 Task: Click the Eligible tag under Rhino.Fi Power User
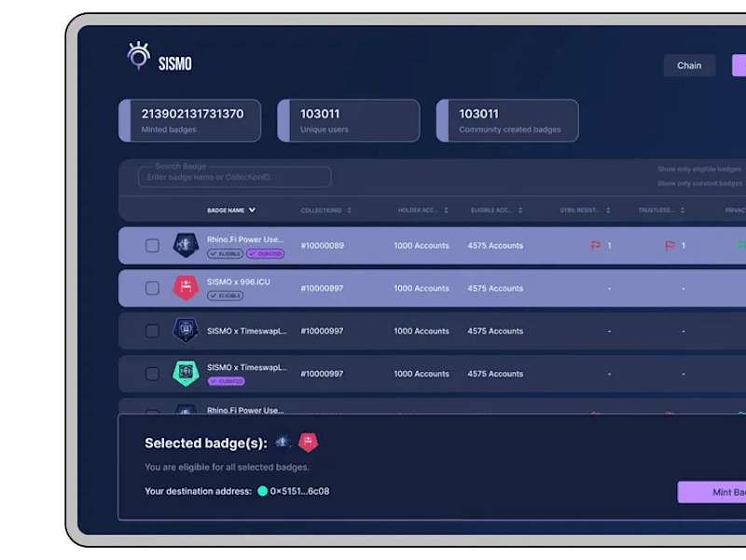click(x=225, y=253)
